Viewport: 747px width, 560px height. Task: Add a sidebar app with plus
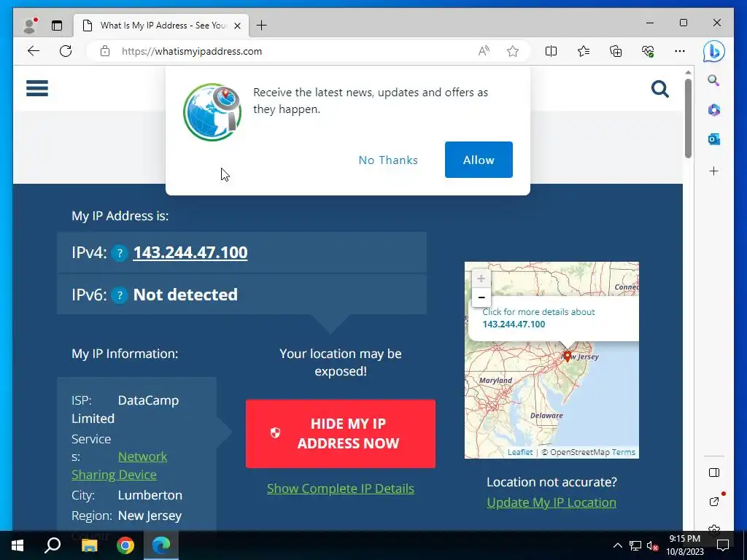[x=713, y=171]
